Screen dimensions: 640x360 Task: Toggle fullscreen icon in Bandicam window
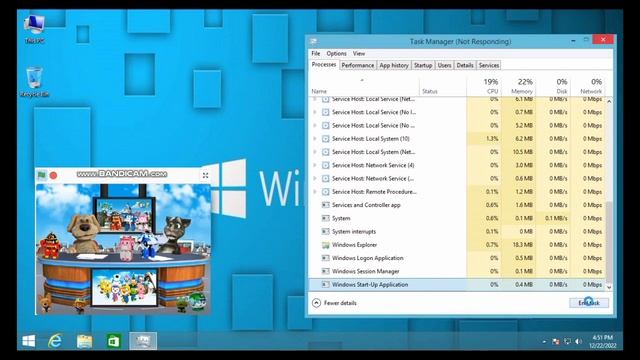click(x=205, y=175)
